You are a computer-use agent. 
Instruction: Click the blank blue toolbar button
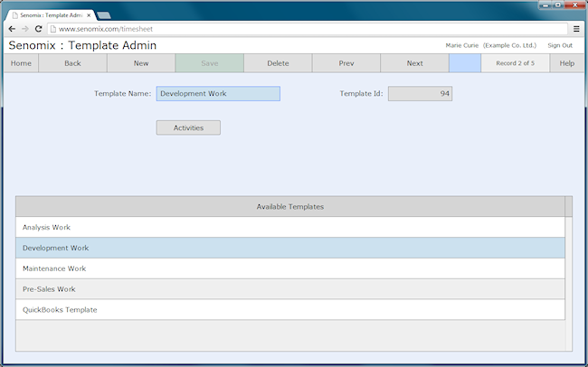[x=465, y=63]
